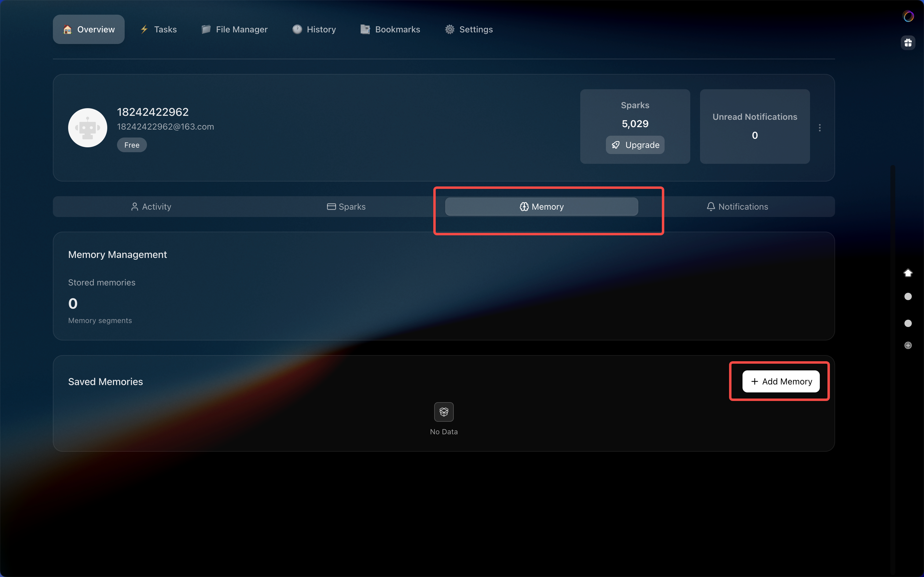Click the home icon in right sidebar

[908, 273]
